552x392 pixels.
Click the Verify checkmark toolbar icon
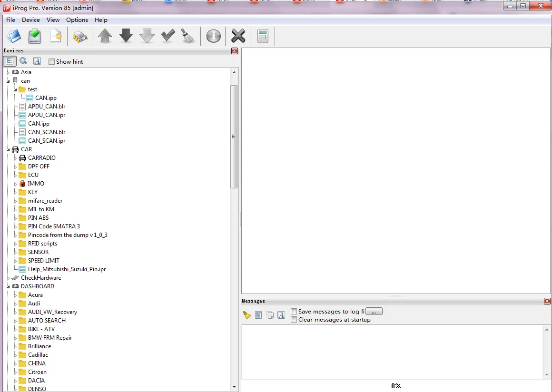click(168, 35)
